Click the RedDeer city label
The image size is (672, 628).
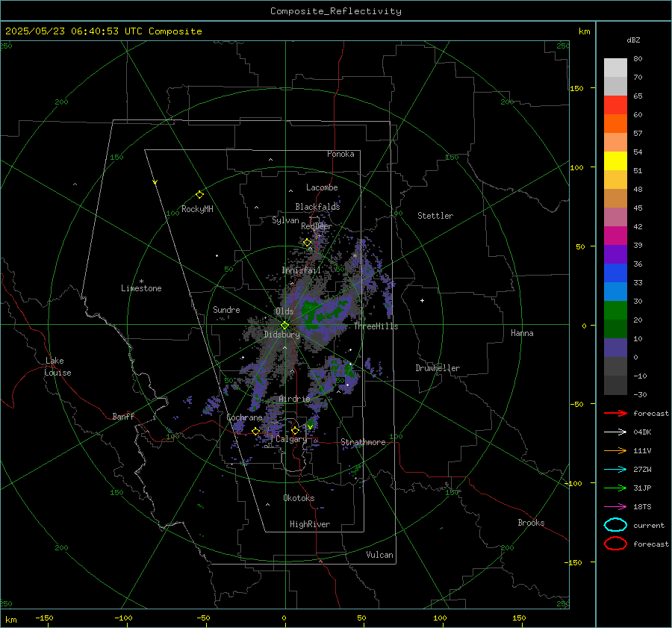click(x=317, y=226)
